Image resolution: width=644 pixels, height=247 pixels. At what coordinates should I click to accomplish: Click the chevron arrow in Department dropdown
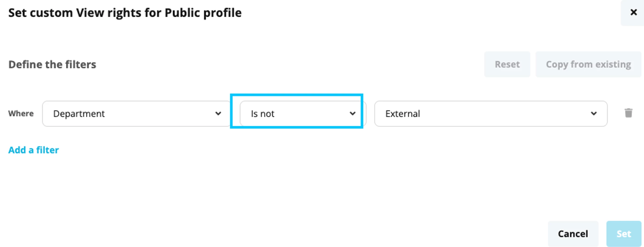tap(218, 114)
